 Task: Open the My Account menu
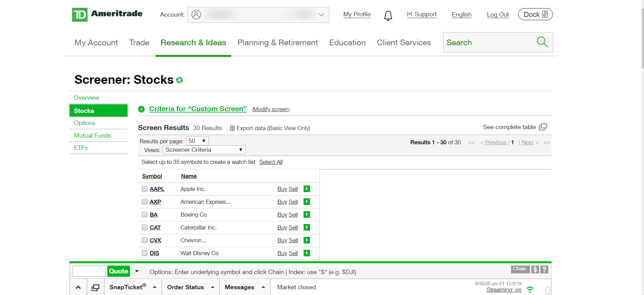(x=96, y=43)
